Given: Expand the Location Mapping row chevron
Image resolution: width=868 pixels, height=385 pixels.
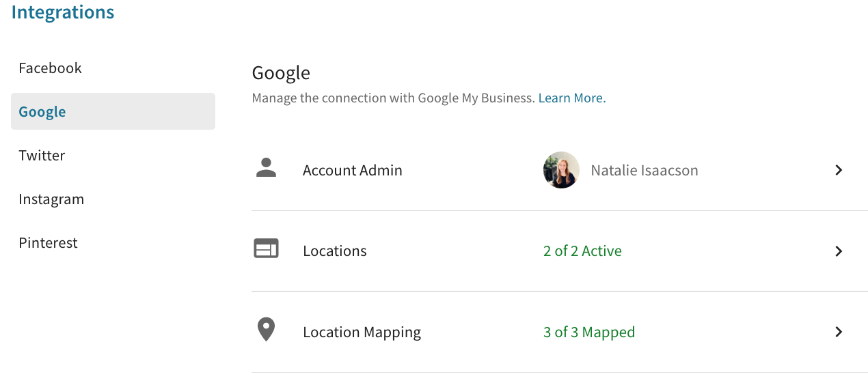Looking at the screenshot, I should click(x=839, y=332).
